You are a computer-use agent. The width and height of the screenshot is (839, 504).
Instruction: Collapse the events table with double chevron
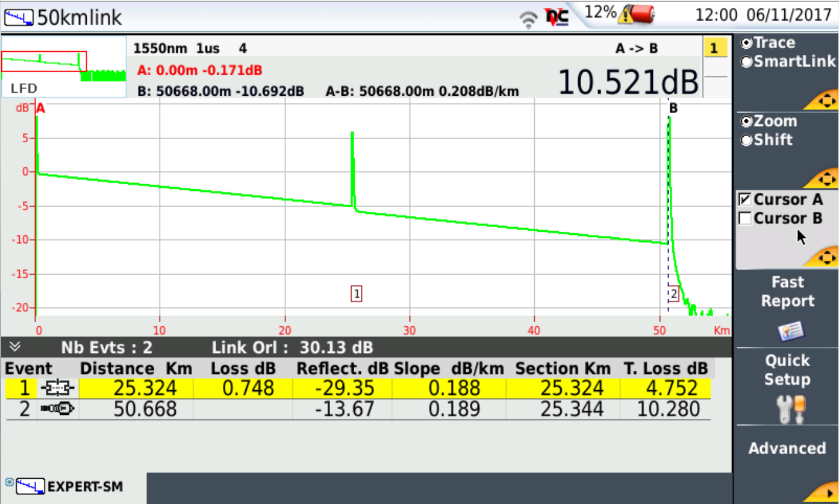point(16,347)
